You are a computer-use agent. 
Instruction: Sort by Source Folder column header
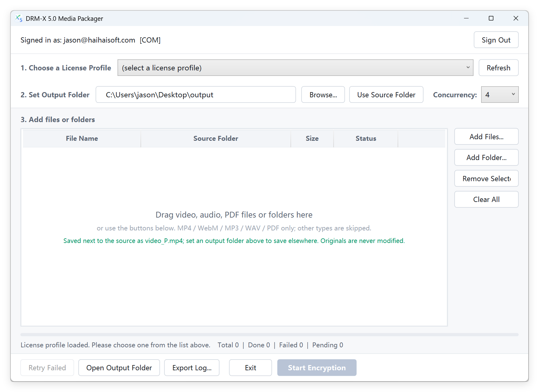click(x=215, y=138)
